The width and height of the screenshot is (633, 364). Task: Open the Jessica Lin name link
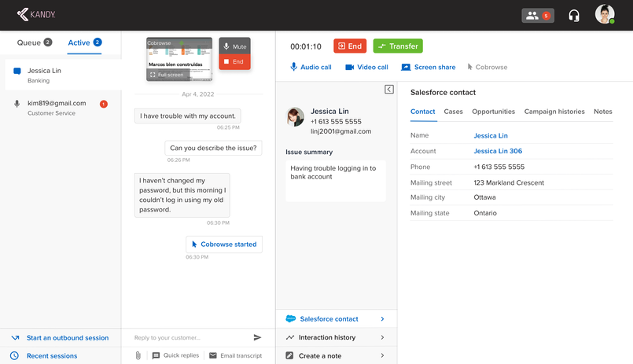click(x=491, y=135)
